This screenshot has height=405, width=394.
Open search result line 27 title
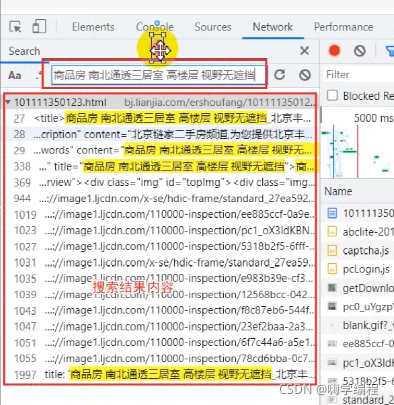click(x=160, y=118)
